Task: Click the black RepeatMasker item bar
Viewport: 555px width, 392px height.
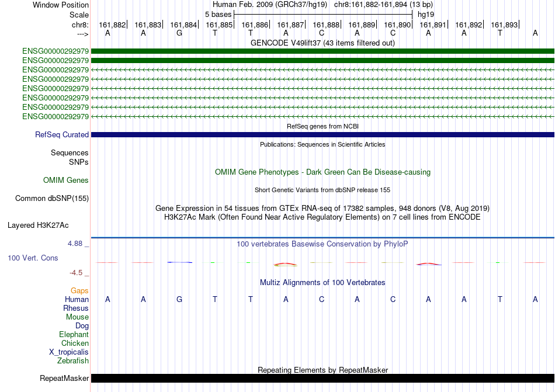Action: (322, 378)
